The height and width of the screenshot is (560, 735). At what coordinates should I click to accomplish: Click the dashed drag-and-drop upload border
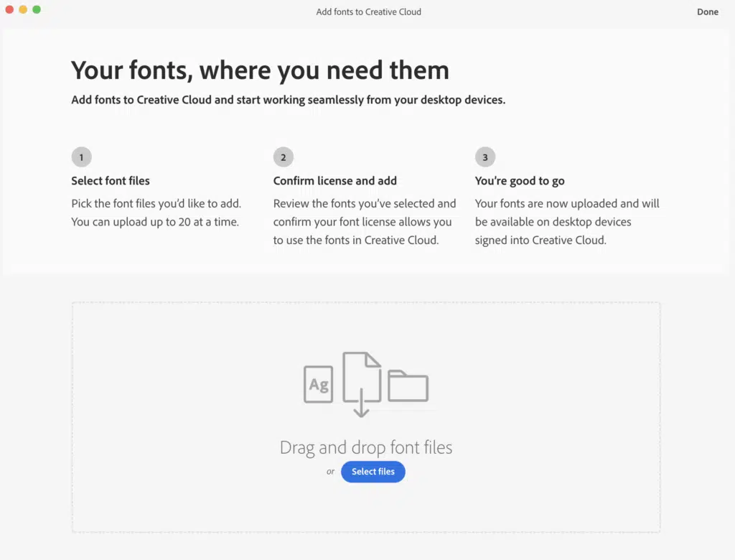pyautogui.click(x=365, y=302)
